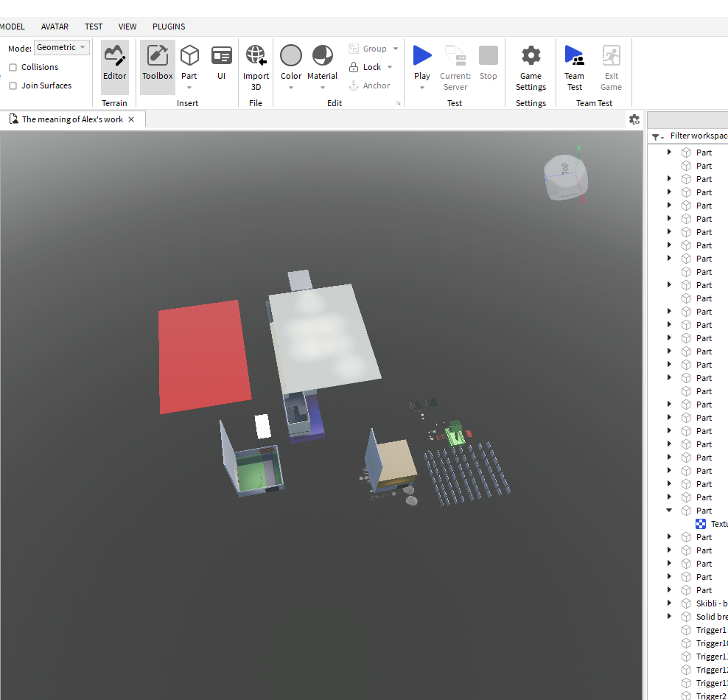Close The meaning of Alex's work tab
This screenshot has height=700, width=728.
(131, 119)
